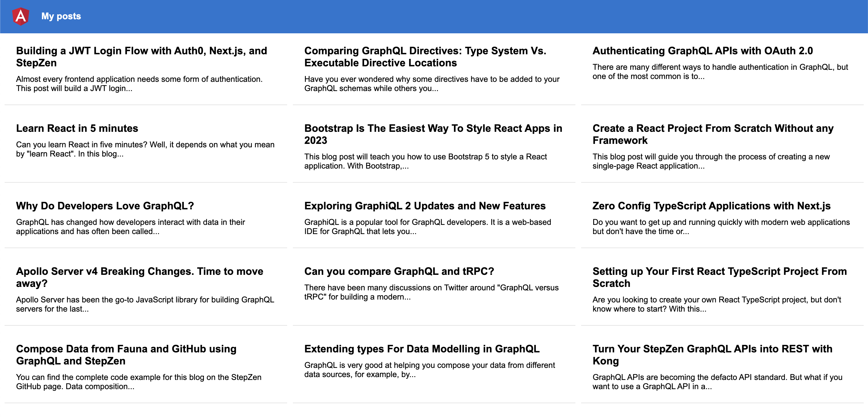The height and width of the screenshot is (417, 868).
Task: Click the Learn React in five minutes excerpt
Action: click(x=145, y=149)
